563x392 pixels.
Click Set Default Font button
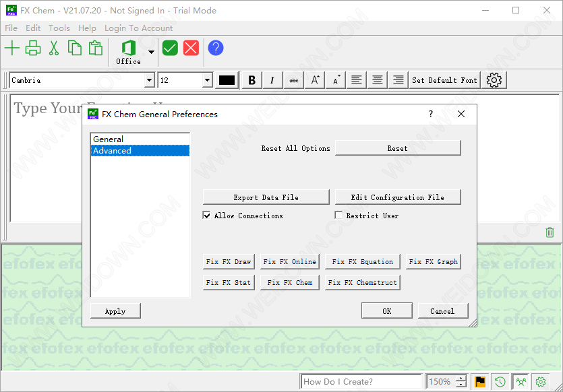coord(444,80)
